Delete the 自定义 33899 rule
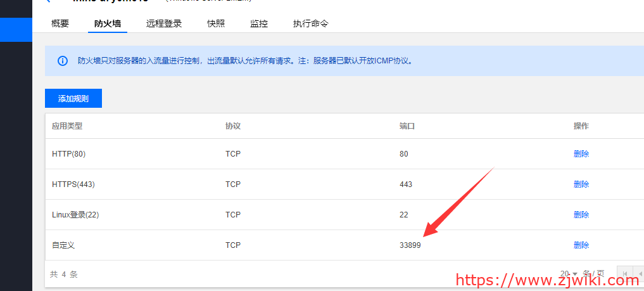The image size is (644, 291). 581,245
